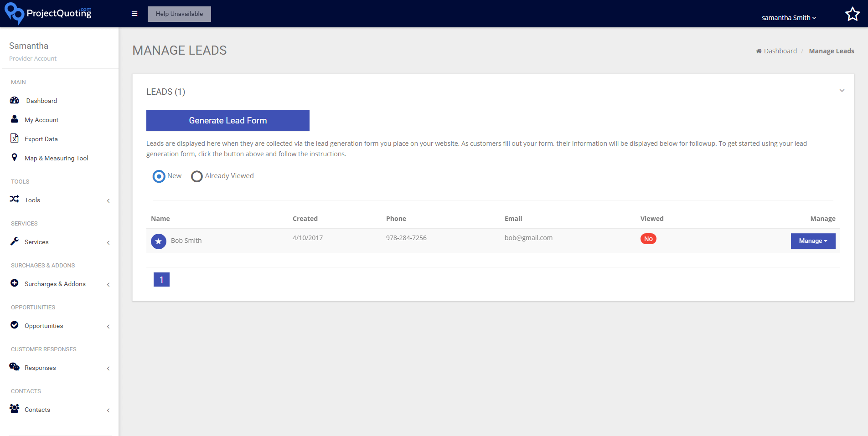Go to page 1 of leads

[161, 279]
